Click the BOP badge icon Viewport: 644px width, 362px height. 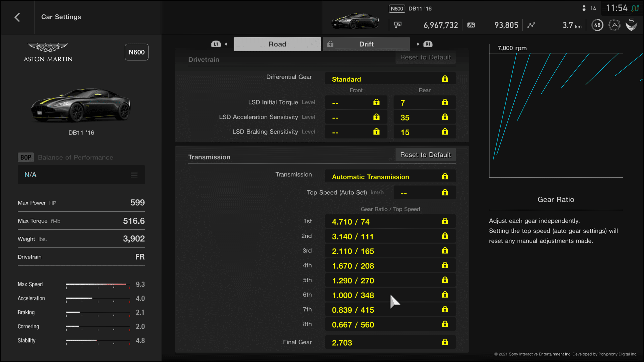[x=26, y=157]
